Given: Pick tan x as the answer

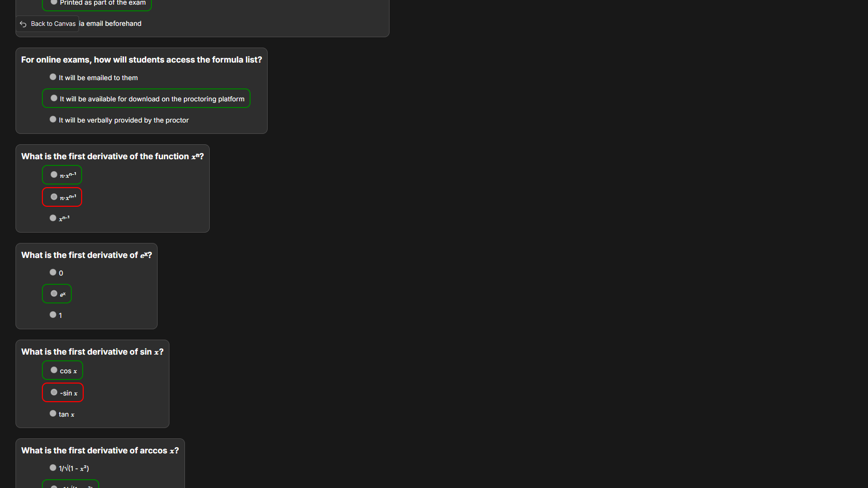Looking at the screenshot, I should [x=53, y=414].
